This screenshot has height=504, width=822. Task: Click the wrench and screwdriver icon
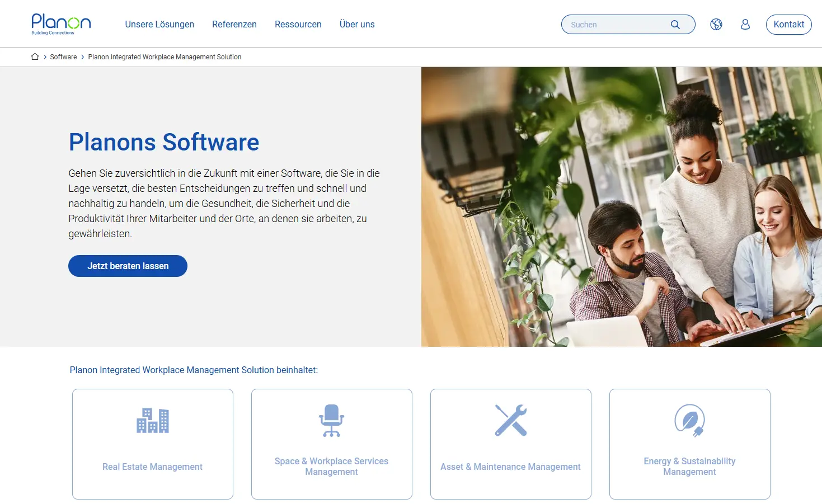click(511, 420)
